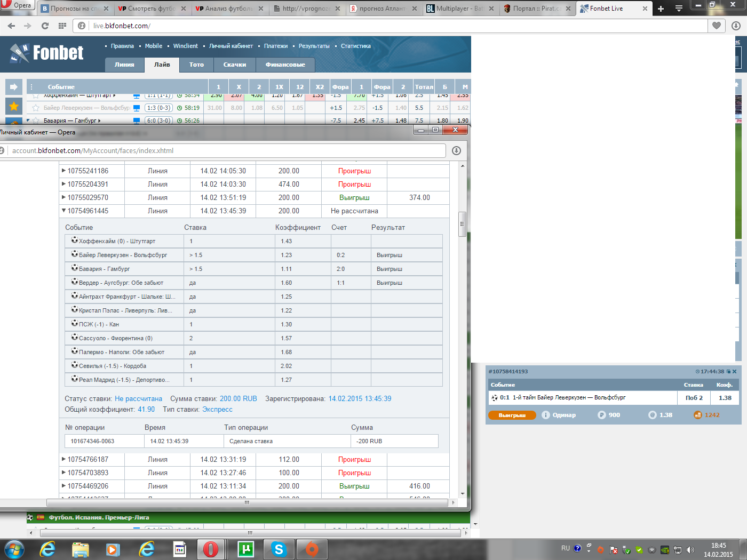
Task: Open the Статистика link
Action: click(x=356, y=46)
